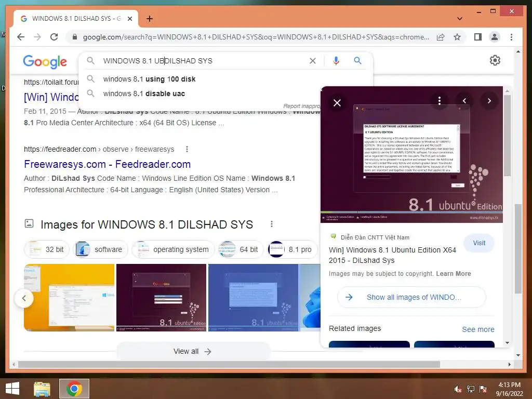The height and width of the screenshot is (399, 532).
Task: Share this page icon in address bar
Action: [441, 37]
